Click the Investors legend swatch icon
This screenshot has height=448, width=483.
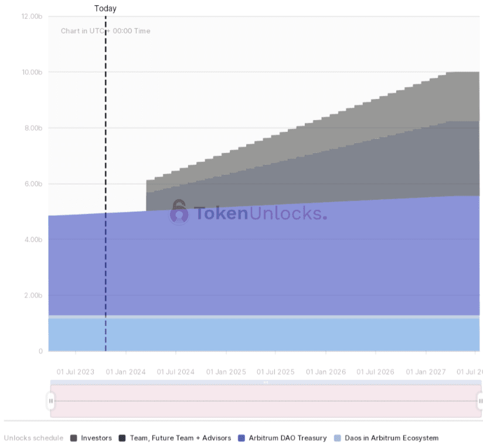(x=72, y=437)
